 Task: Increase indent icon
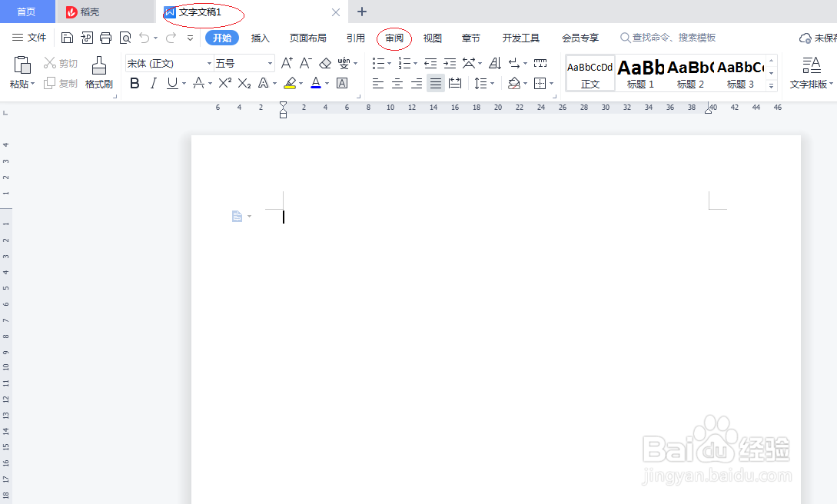point(450,63)
